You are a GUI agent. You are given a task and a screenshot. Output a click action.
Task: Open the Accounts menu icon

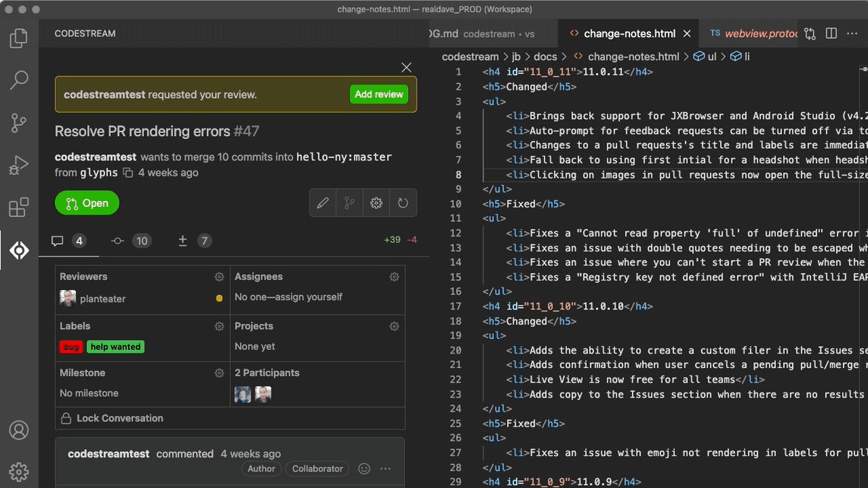(19, 429)
